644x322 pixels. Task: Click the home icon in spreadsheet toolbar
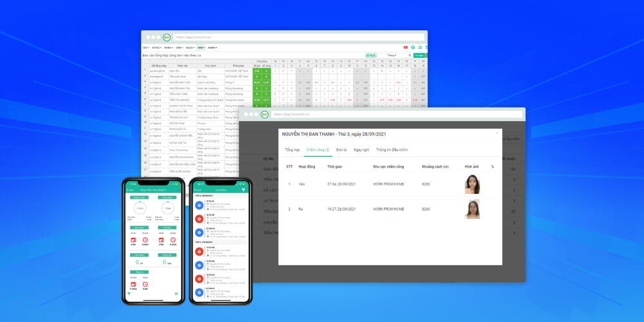click(420, 47)
